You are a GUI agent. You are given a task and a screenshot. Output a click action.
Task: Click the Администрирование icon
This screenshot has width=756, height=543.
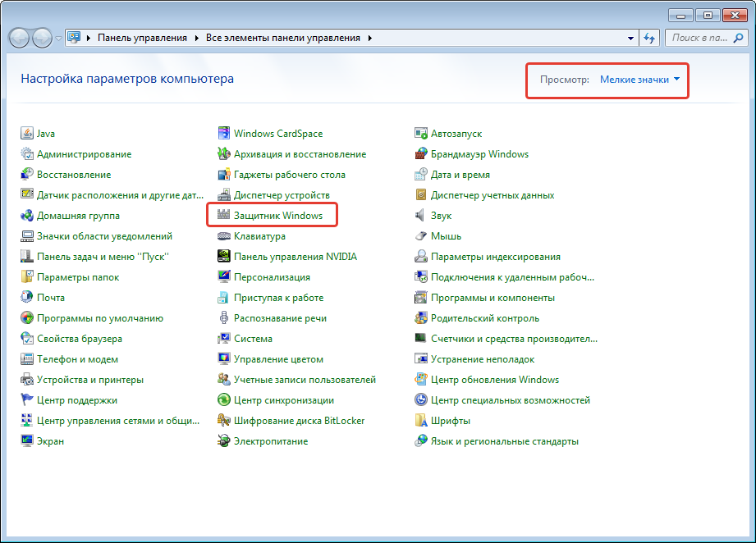pos(27,154)
